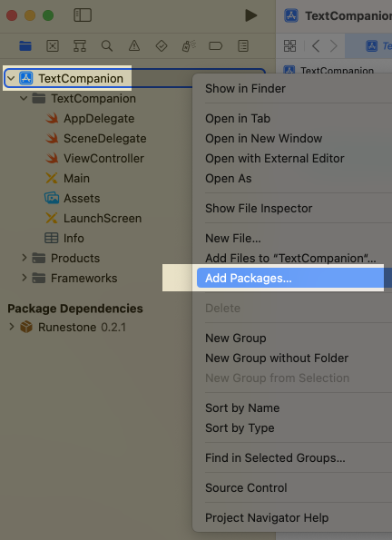Click the Xcode project icon beside TextCompanion
The height and width of the screenshot is (540, 392).
click(26, 78)
